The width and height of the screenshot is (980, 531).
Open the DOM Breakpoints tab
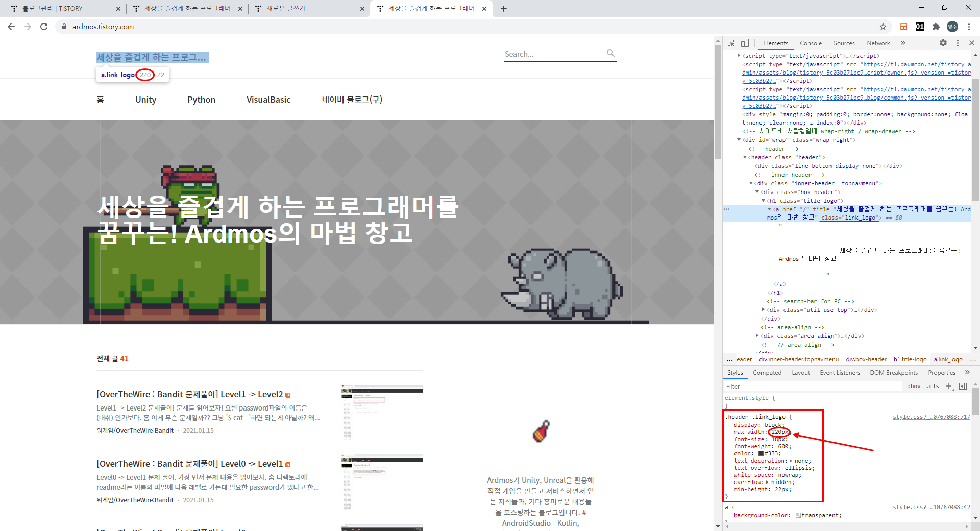894,373
